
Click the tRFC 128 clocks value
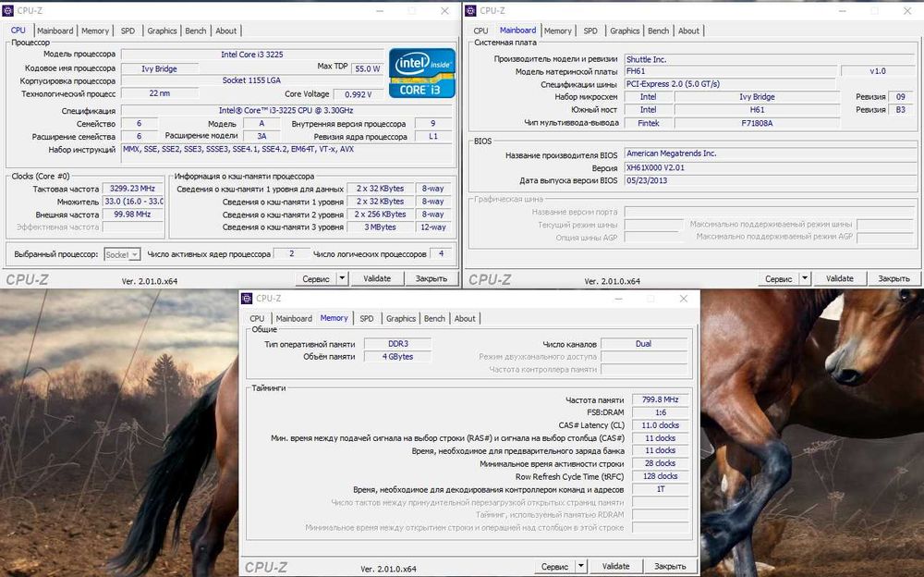[x=660, y=477]
